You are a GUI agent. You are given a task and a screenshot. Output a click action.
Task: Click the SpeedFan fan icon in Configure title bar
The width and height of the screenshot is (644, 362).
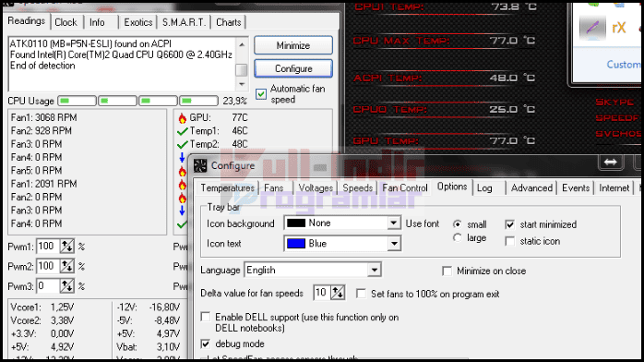[x=200, y=165]
